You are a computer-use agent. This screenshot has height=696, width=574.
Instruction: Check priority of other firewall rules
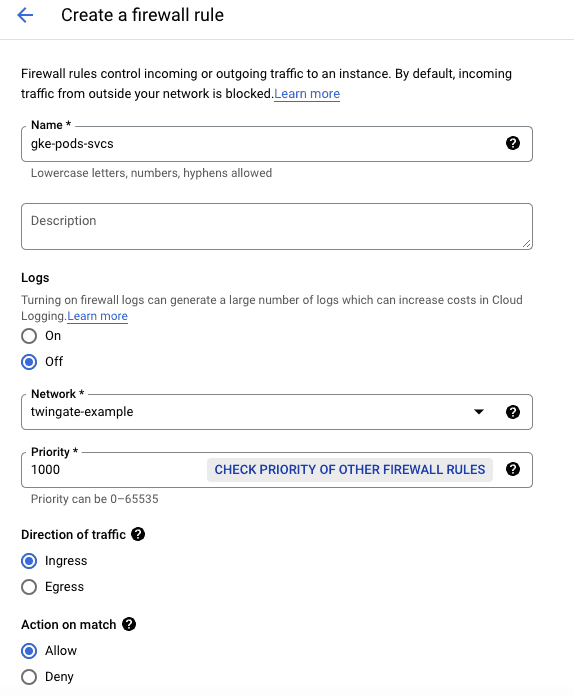tap(350, 470)
